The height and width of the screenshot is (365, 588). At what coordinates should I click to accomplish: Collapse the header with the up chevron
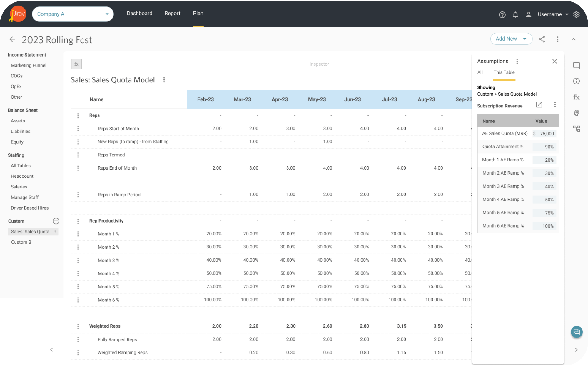point(573,39)
